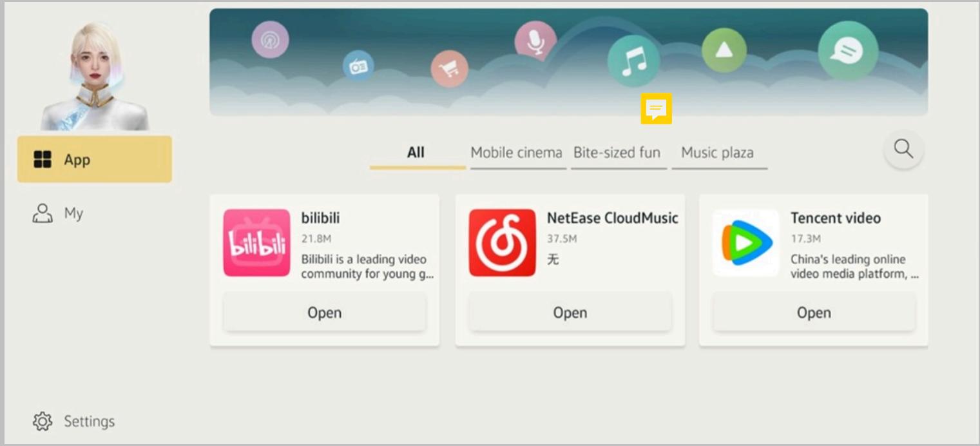Open the Tencent video app
Screen dimensions: 980x446
(x=814, y=313)
